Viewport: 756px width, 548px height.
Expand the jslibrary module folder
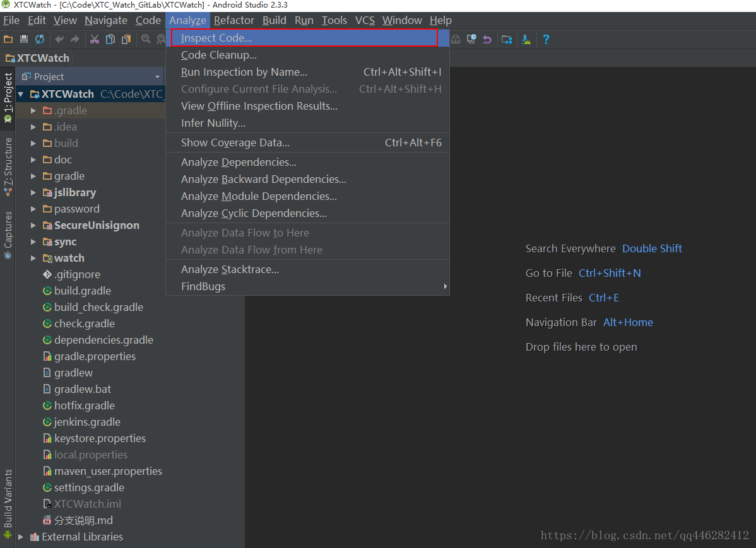[x=33, y=193]
